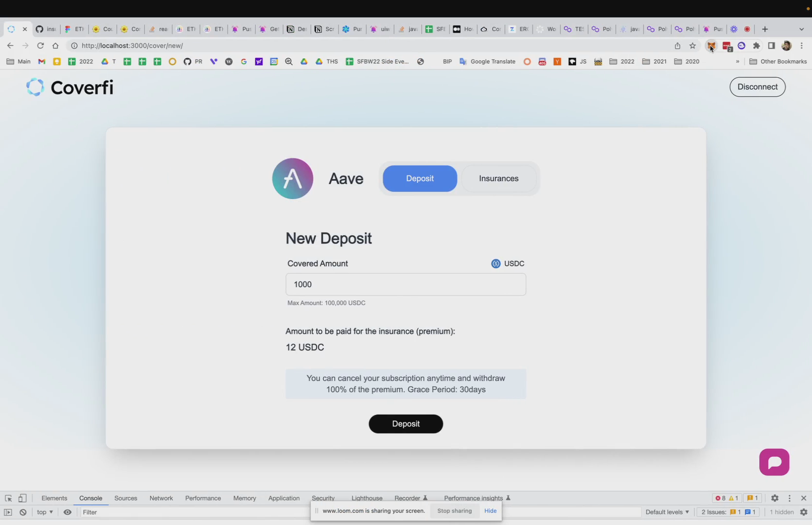Hide the Loom screen-sharing bar
The image size is (812, 525).
[490, 511]
